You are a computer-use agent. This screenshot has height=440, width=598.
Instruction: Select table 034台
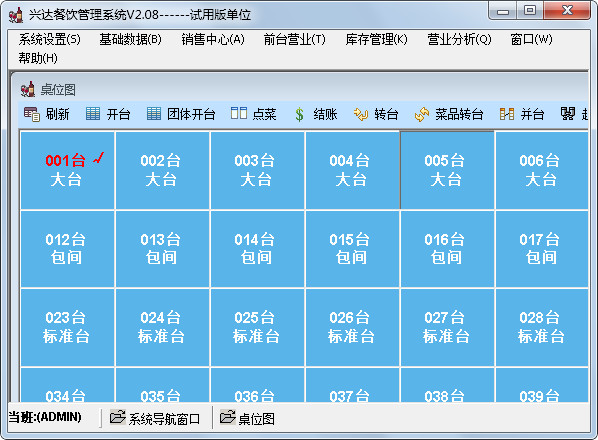67,385
